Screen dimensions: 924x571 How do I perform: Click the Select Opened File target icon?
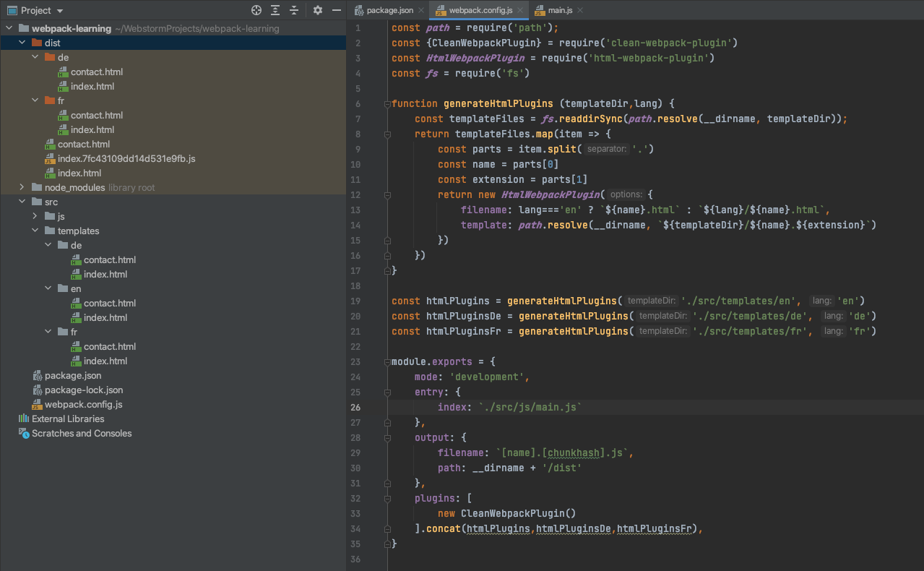tap(256, 10)
